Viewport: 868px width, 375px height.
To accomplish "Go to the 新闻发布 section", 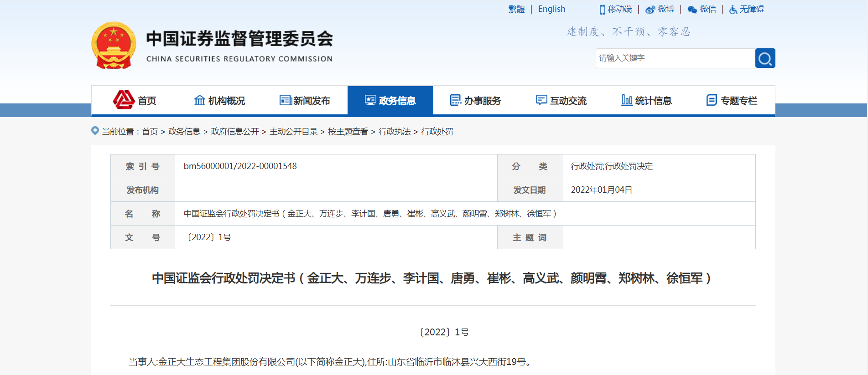I will [305, 100].
